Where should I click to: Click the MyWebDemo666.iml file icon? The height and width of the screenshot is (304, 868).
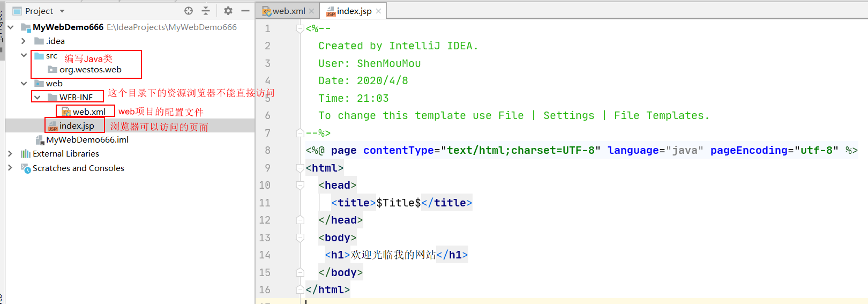tap(39, 140)
